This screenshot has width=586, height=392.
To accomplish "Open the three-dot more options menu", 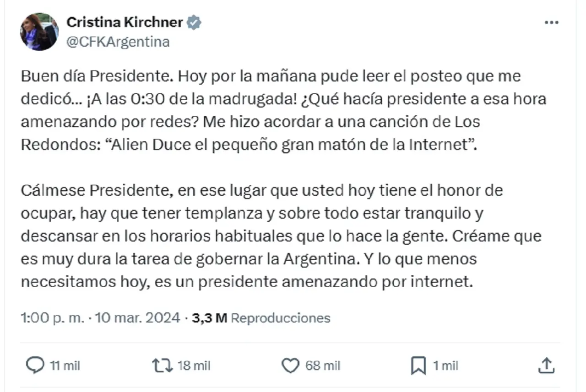I will (x=551, y=23).
